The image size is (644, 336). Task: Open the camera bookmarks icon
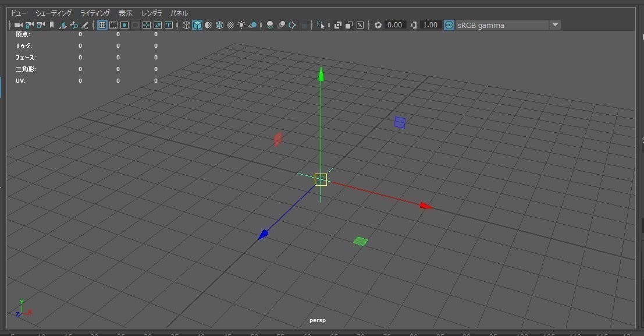(x=52, y=24)
